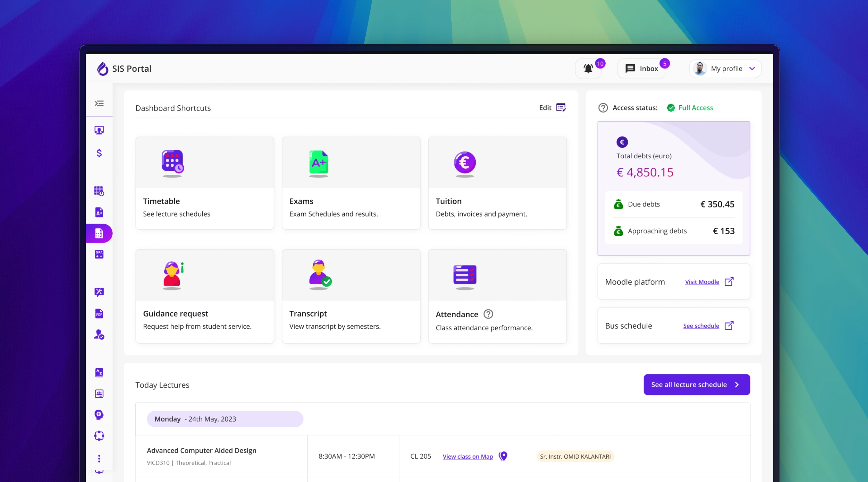Click the Attendance help question mark
The height and width of the screenshot is (482, 868).
pos(488,314)
